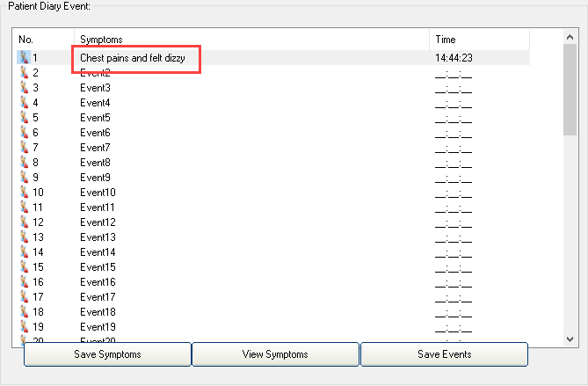The height and width of the screenshot is (386, 588).
Task: Select the icon for row 13
Action: click(24, 237)
